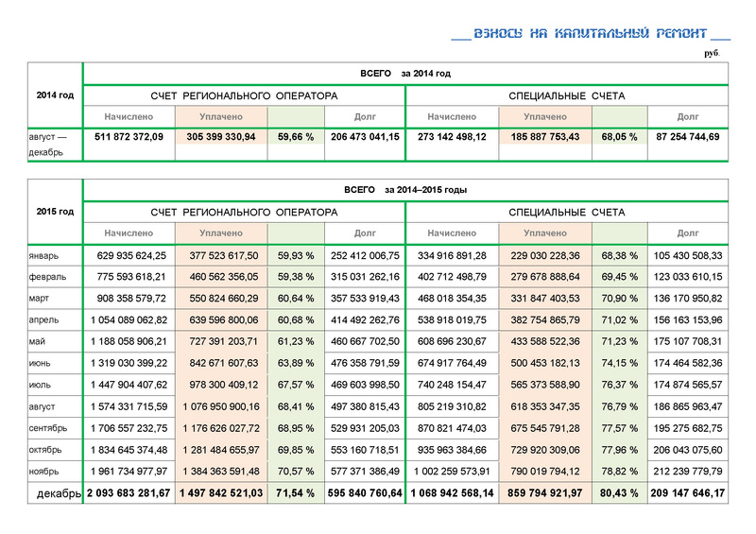Click the total accrued 2 093 683 281,67

click(129, 493)
